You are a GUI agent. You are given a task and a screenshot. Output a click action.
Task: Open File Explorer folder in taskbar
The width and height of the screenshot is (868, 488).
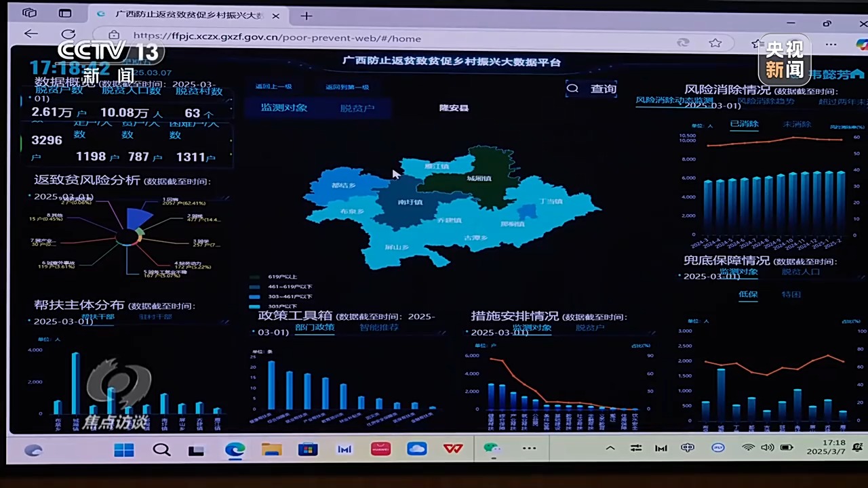pos(271,449)
